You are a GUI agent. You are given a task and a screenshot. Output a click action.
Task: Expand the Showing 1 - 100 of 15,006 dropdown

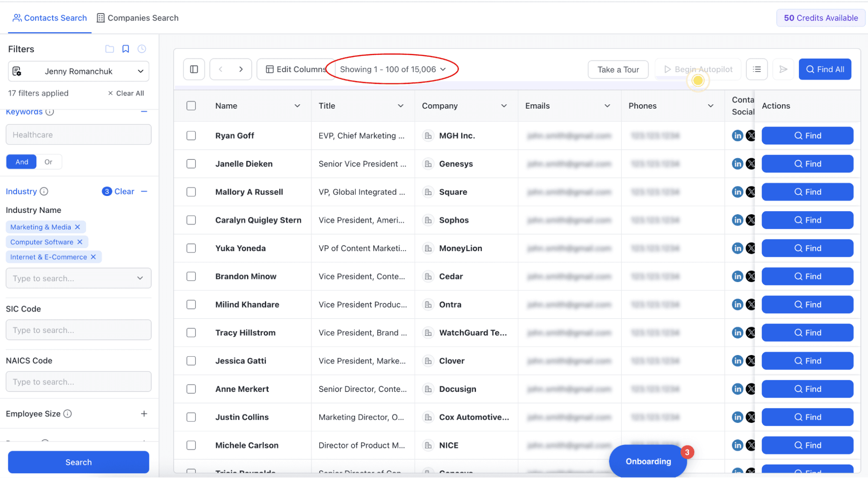[393, 69]
